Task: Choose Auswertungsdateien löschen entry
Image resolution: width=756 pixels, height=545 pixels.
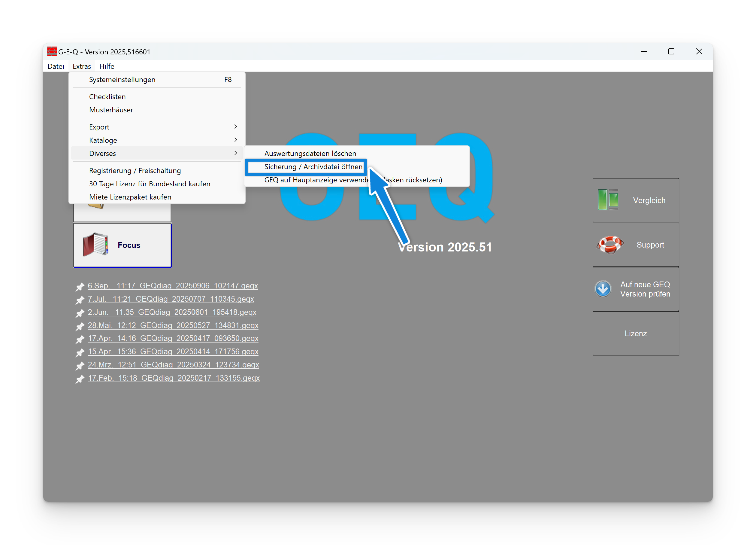Action: pyautogui.click(x=310, y=153)
